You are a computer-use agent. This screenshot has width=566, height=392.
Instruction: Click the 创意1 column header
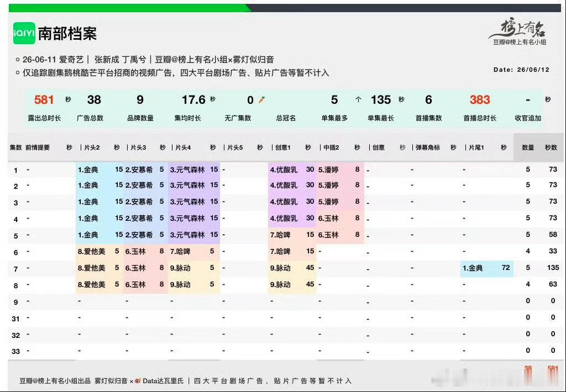point(283,147)
